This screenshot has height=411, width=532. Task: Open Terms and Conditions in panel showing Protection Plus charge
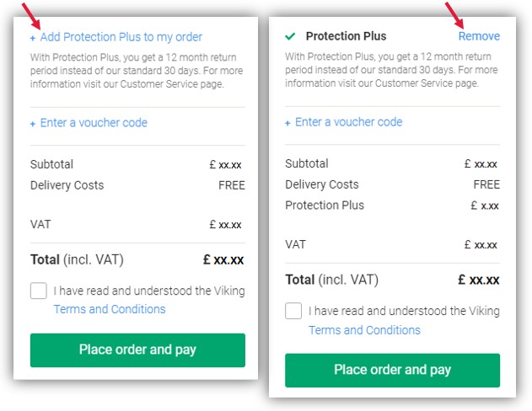(364, 330)
